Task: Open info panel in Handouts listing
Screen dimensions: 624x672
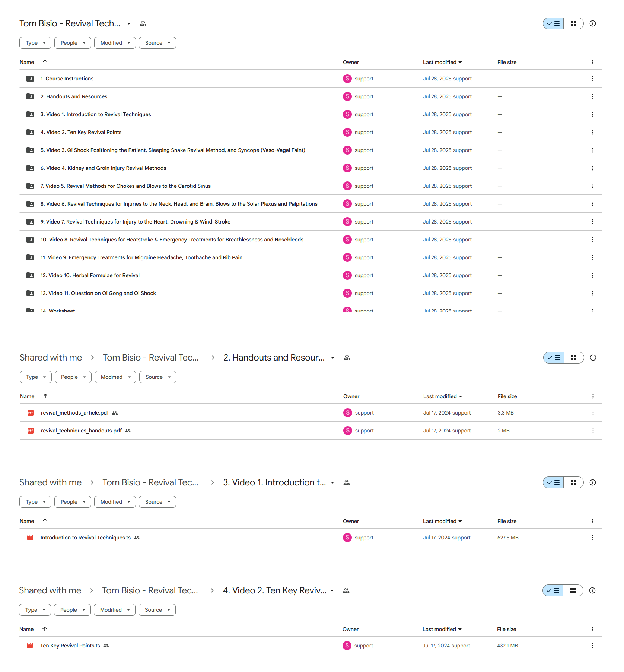Action: coord(593,358)
